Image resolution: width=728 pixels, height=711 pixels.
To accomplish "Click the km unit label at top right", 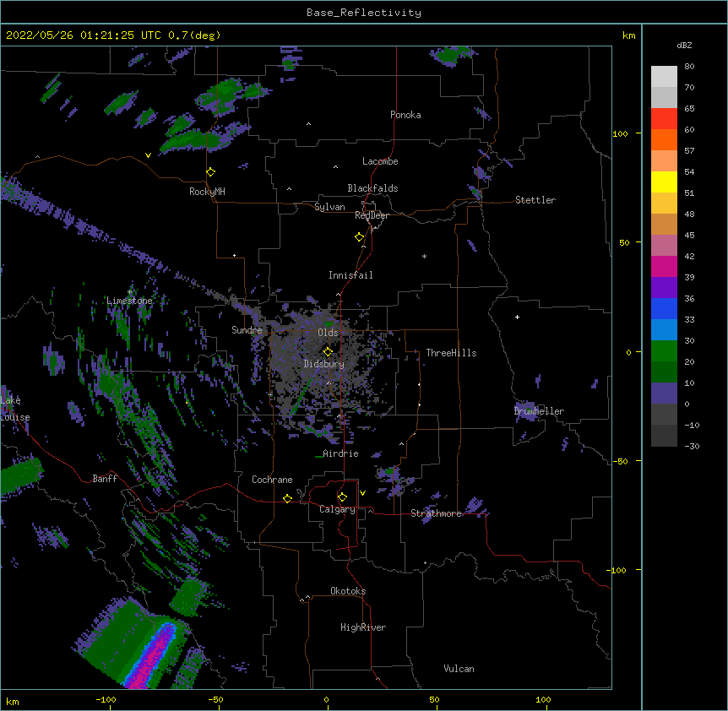I will point(628,35).
